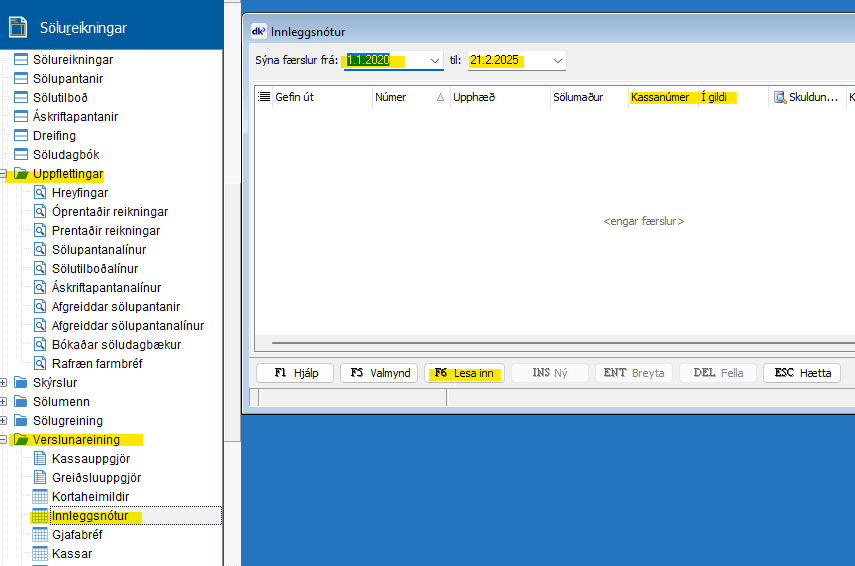Image resolution: width=855 pixels, height=566 pixels.
Task: Click the Hreyfingar lookup magnifier icon
Action: click(40, 193)
